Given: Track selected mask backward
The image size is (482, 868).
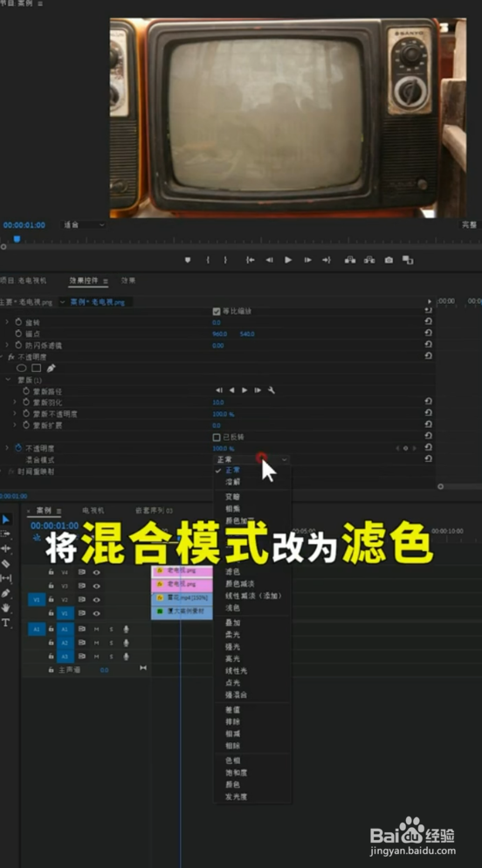Looking at the screenshot, I should coord(231,390).
